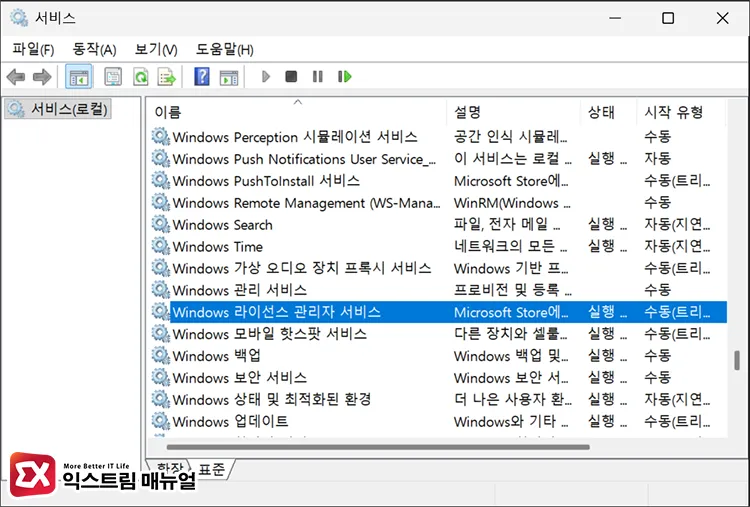The image size is (750, 507).
Task: Click the vertical scrollbar thumb
Action: pos(737,361)
